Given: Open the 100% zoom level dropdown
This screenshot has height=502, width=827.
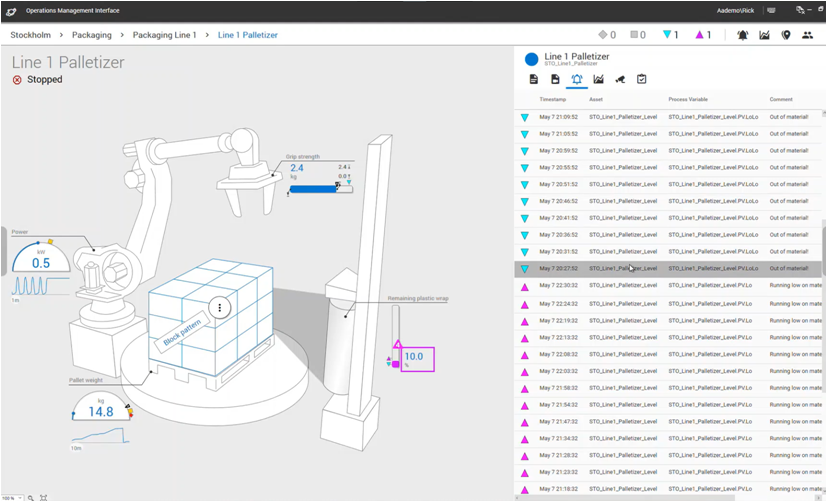Looking at the screenshot, I should (12, 497).
